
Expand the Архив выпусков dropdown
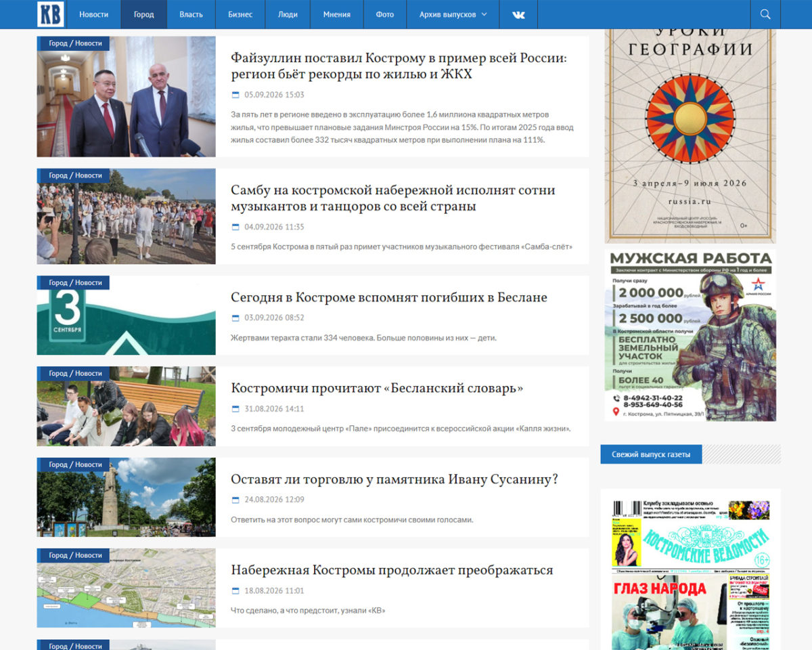[x=453, y=14]
